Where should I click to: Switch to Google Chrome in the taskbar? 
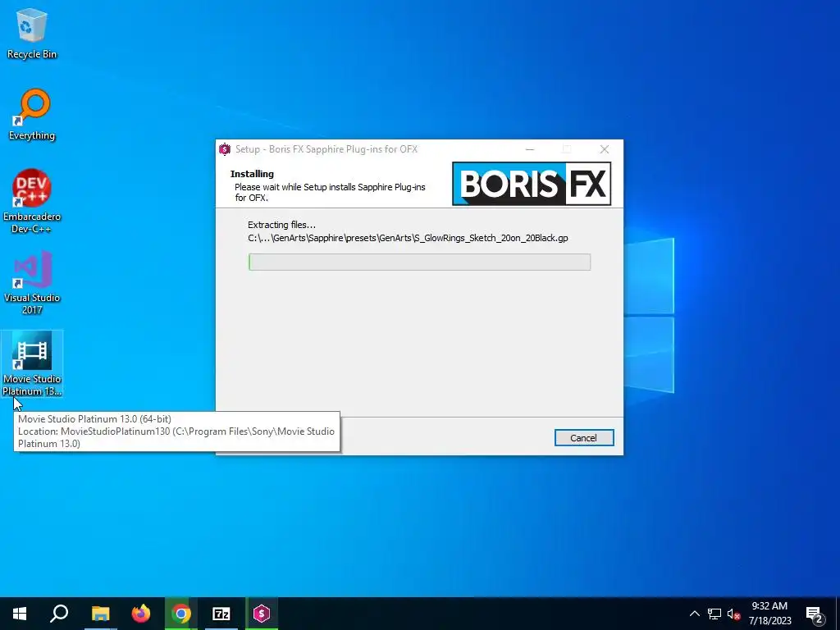(x=181, y=614)
